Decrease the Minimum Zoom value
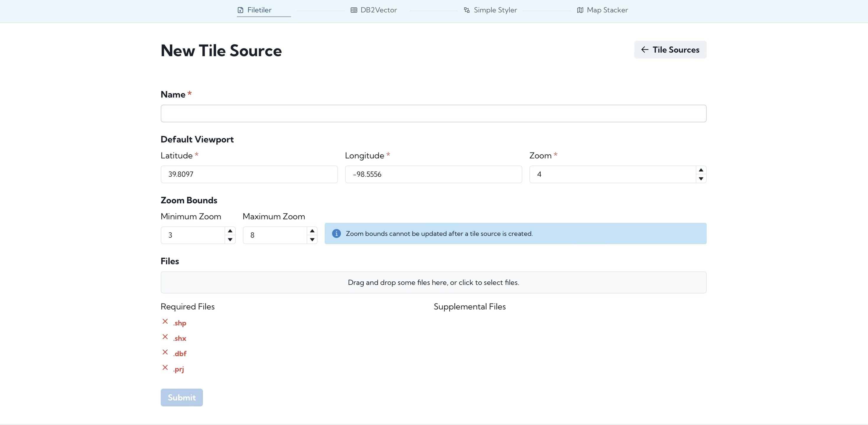868x425 pixels. (230, 239)
